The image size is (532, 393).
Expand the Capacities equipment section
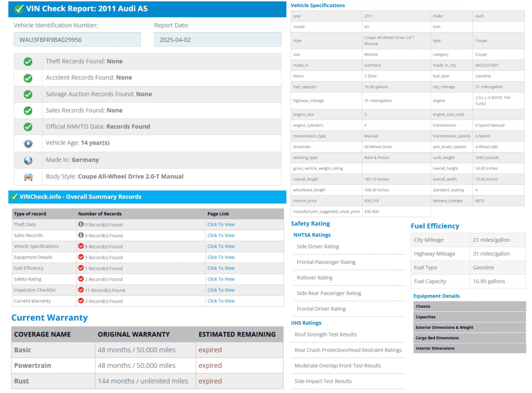coord(470,317)
